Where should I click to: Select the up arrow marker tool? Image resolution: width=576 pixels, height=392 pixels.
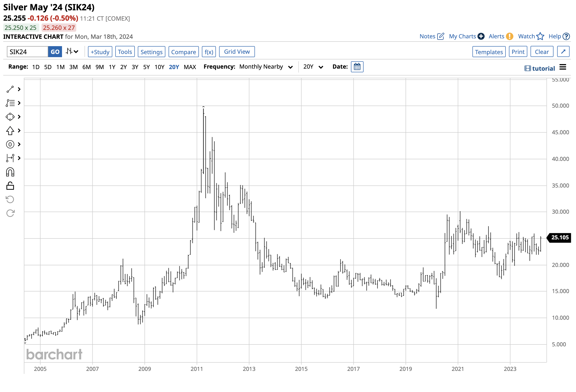point(10,131)
